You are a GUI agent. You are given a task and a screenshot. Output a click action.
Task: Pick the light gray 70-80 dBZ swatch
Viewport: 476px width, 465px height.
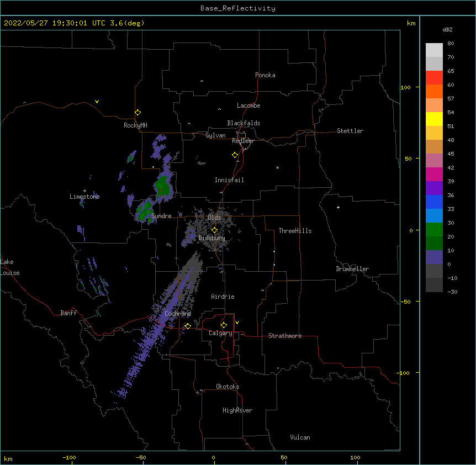click(x=434, y=50)
